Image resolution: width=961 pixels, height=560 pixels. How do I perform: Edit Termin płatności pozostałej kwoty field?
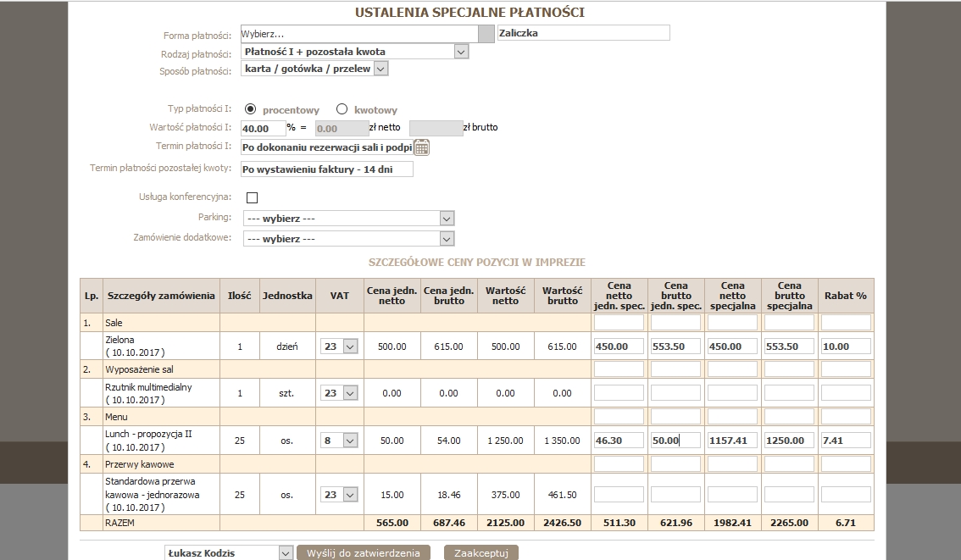tap(326, 169)
